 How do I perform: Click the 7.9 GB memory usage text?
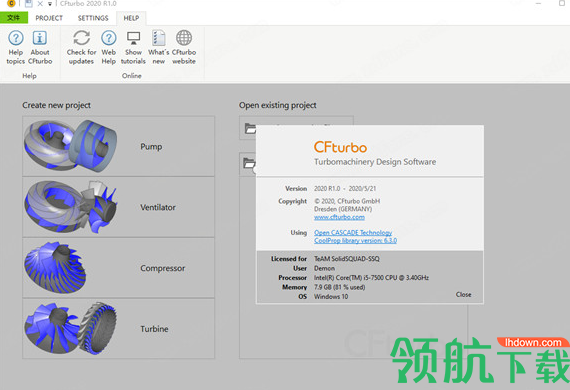(x=340, y=287)
